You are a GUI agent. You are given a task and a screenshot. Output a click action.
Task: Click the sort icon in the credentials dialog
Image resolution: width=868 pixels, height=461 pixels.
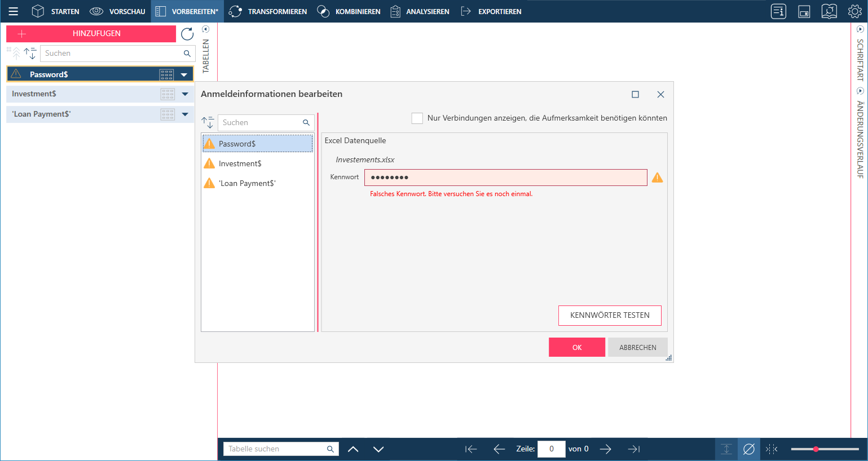[208, 122]
